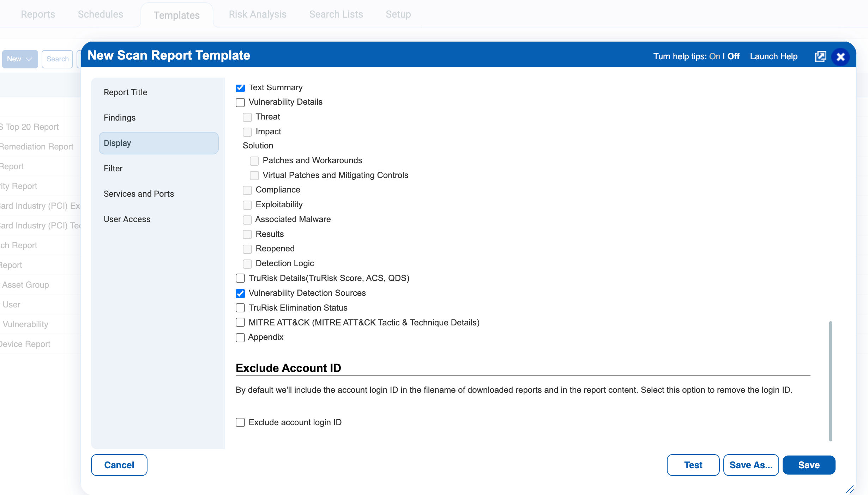Click the Test button
868x495 pixels.
point(693,465)
